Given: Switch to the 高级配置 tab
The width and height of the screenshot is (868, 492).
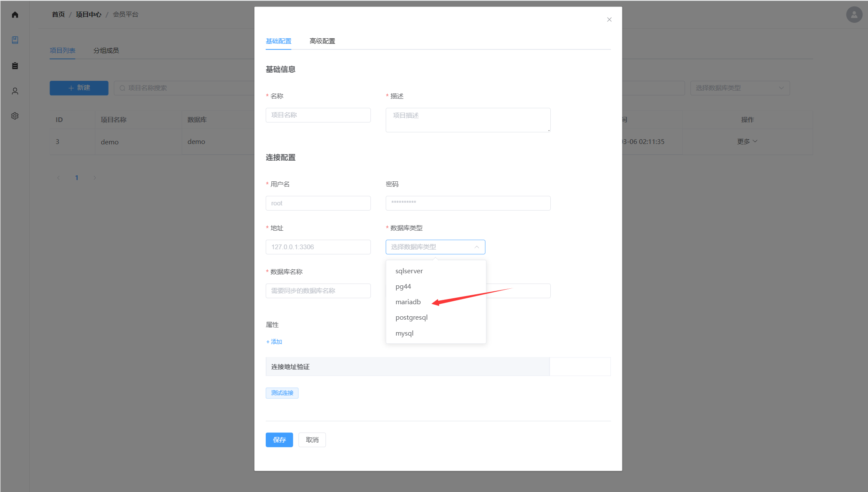Looking at the screenshot, I should click(x=322, y=41).
